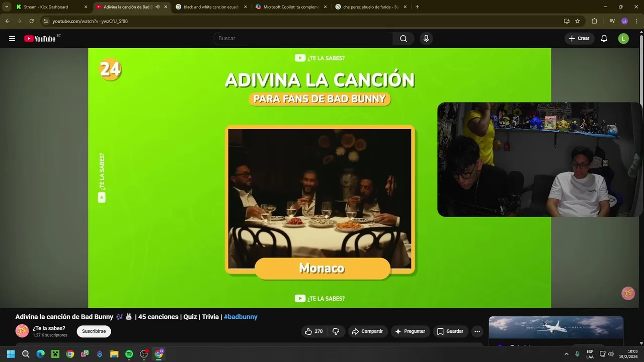Open Microsoft Edge from taskbar
644x362 pixels.
[40, 354]
